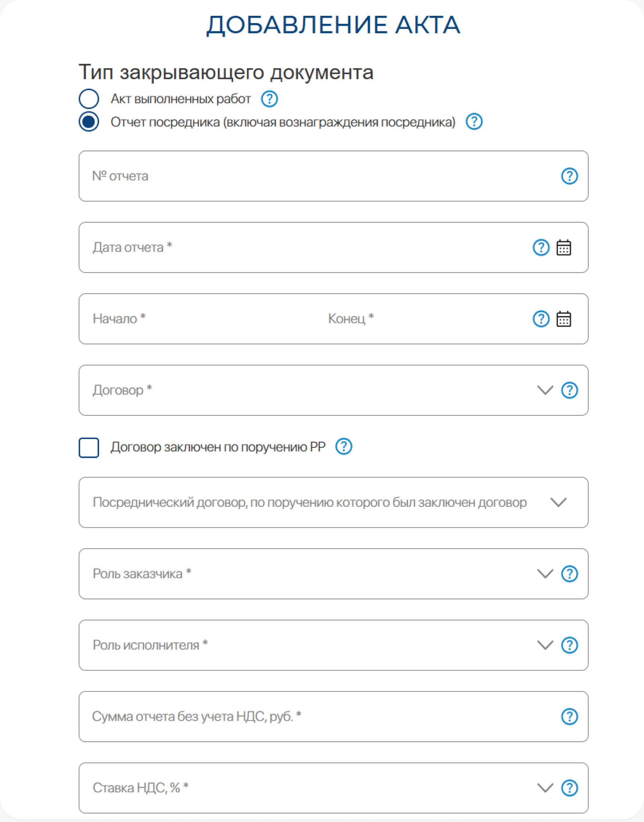This screenshot has height=822, width=644.
Task: Enable Договор заключен по поручению РР checkbox
Action: point(89,447)
